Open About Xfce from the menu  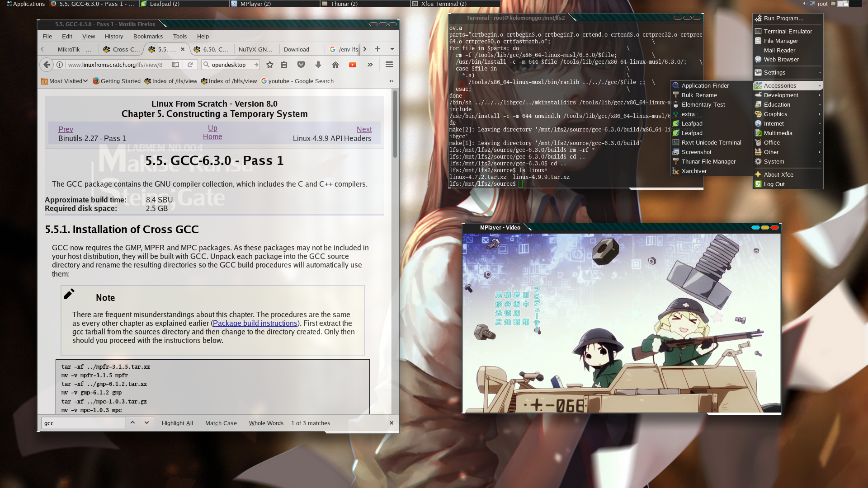pyautogui.click(x=788, y=174)
